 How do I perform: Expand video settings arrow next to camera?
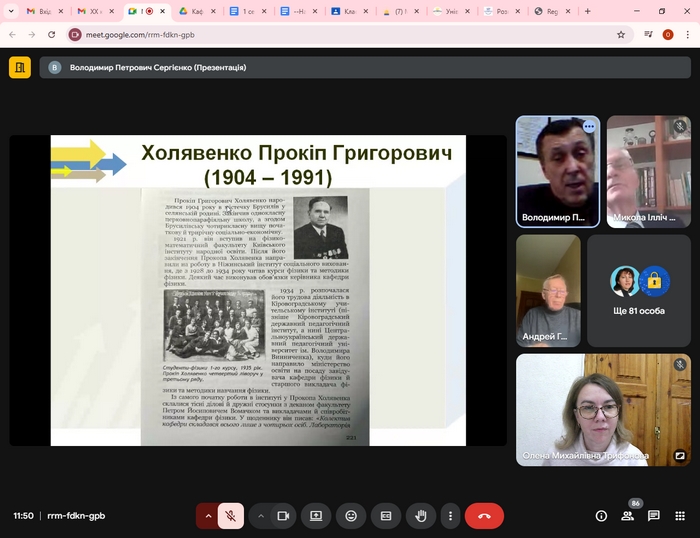point(261,516)
